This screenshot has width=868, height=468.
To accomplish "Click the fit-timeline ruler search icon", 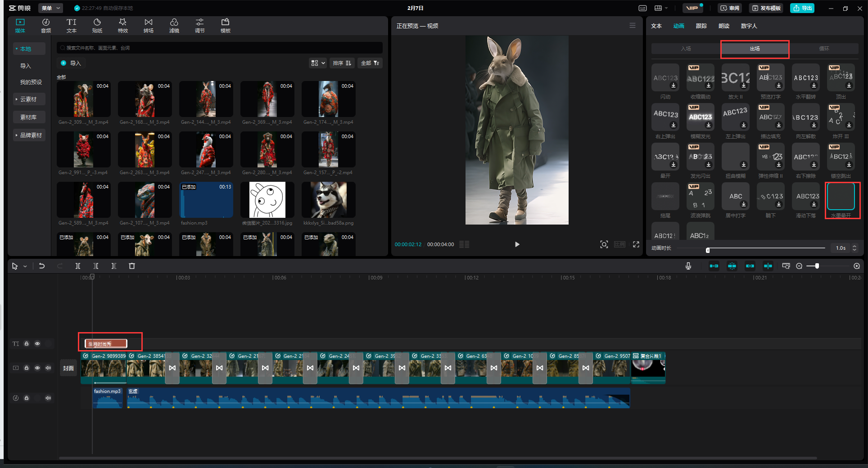I will [x=786, y=266].
